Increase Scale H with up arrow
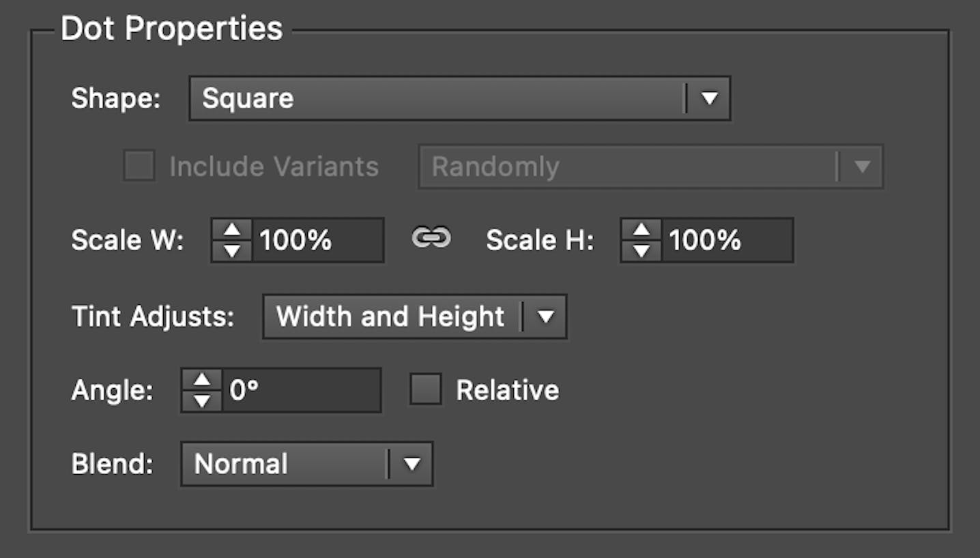 pos(642,230)
